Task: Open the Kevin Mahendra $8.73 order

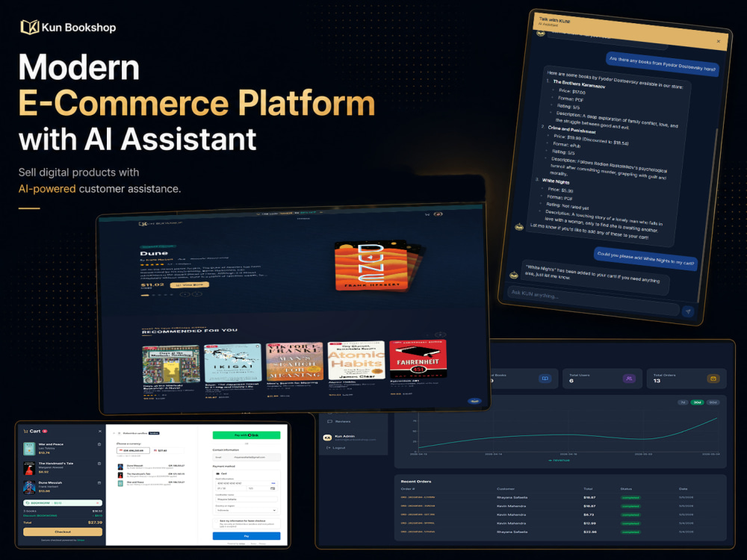Action: tap(560, 514)
